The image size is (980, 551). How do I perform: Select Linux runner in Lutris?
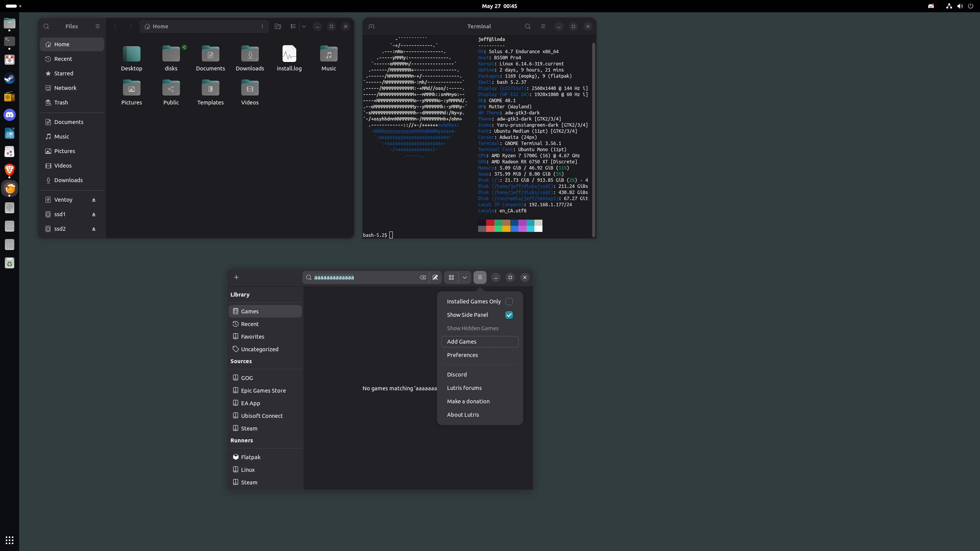(265, 470)
